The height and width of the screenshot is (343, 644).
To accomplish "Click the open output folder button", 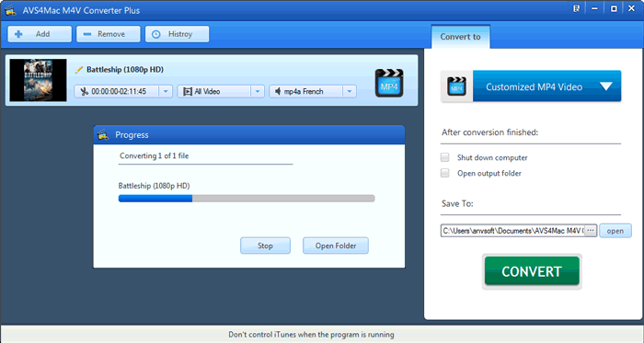I will 615,231.
